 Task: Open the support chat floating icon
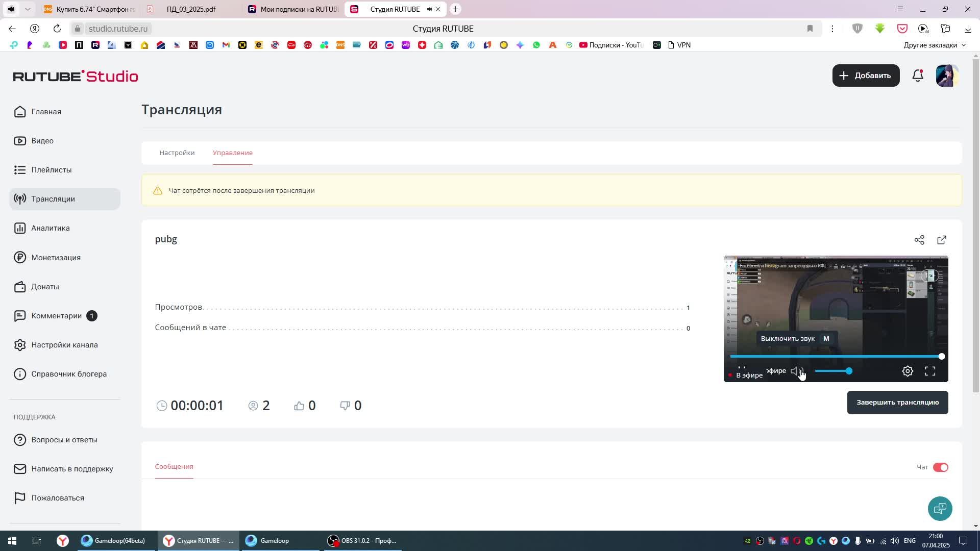(x=940, y=508)
